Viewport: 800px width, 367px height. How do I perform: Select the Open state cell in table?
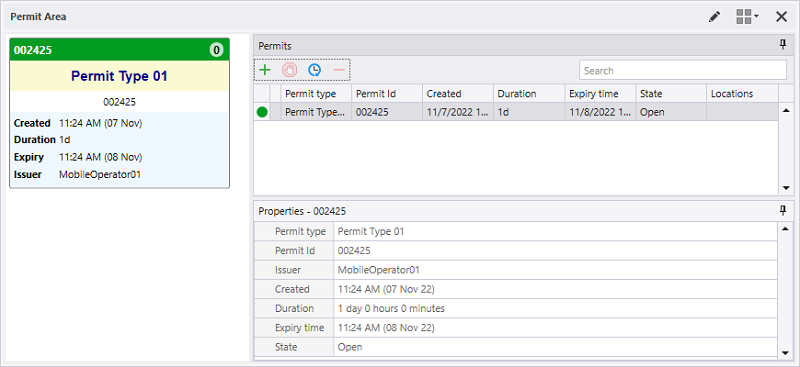tap(670, 112)
